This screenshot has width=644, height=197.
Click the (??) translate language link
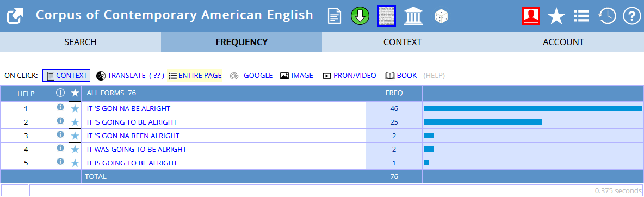[157, 76]
